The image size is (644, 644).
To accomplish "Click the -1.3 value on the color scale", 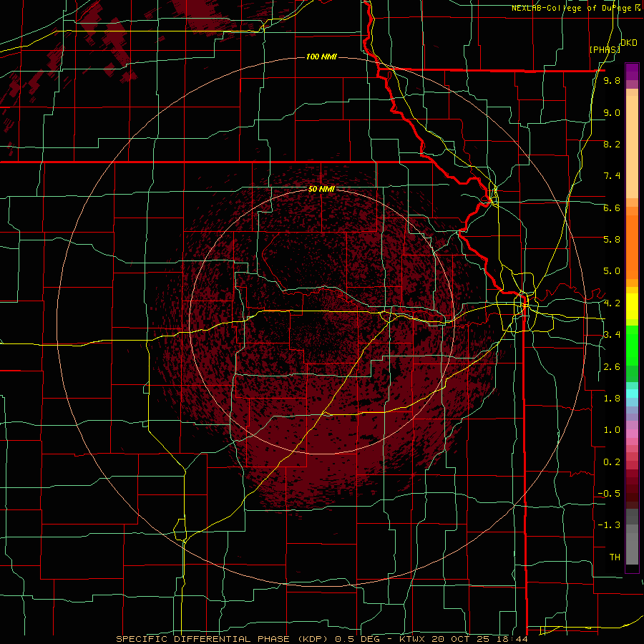I will pyautogui.click(x=609, y=525).
